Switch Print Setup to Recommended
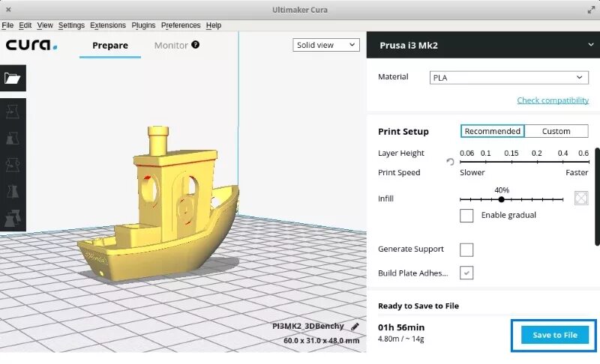Image resolution: width=600 pixels, height=364 pixels. (493, 131)
